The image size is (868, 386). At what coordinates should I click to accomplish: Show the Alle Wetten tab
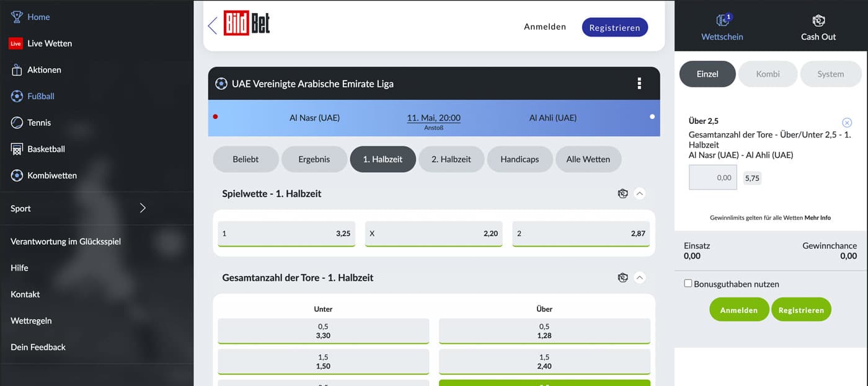pyautogui.click(x=588, y=159)
